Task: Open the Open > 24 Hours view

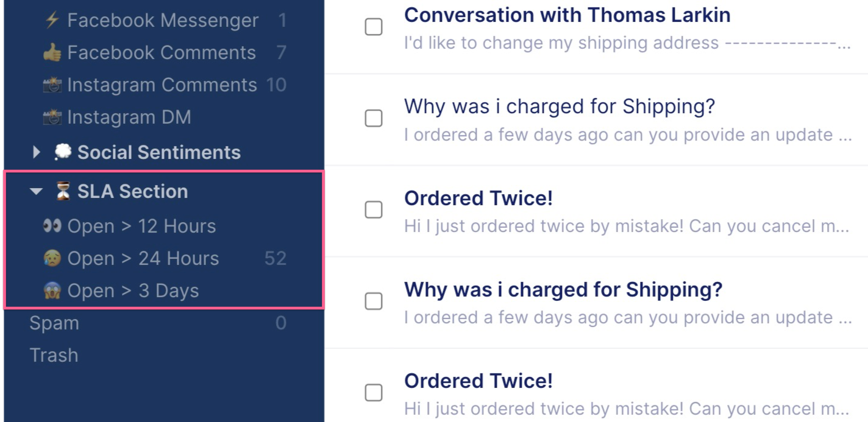Action: point(143,258)
